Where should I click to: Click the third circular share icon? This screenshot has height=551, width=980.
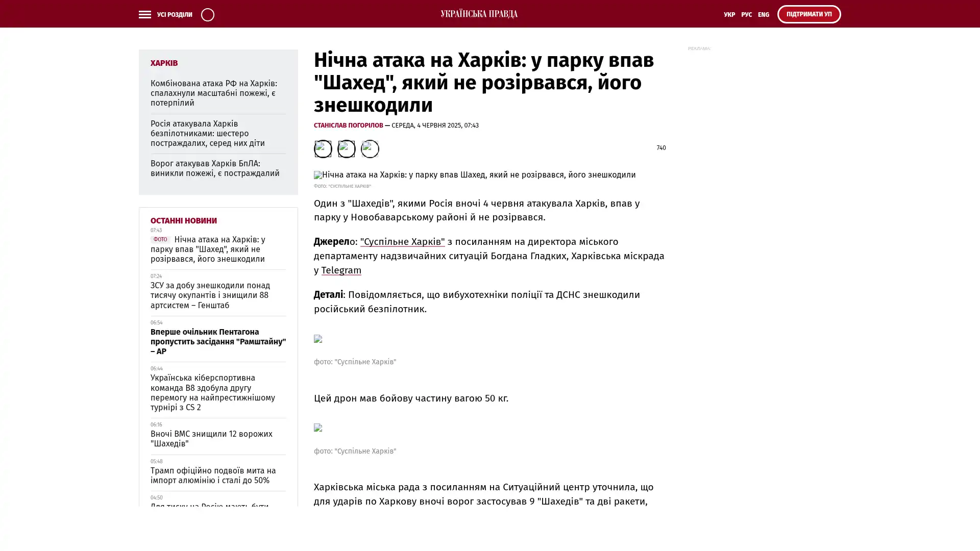point(370,149)
